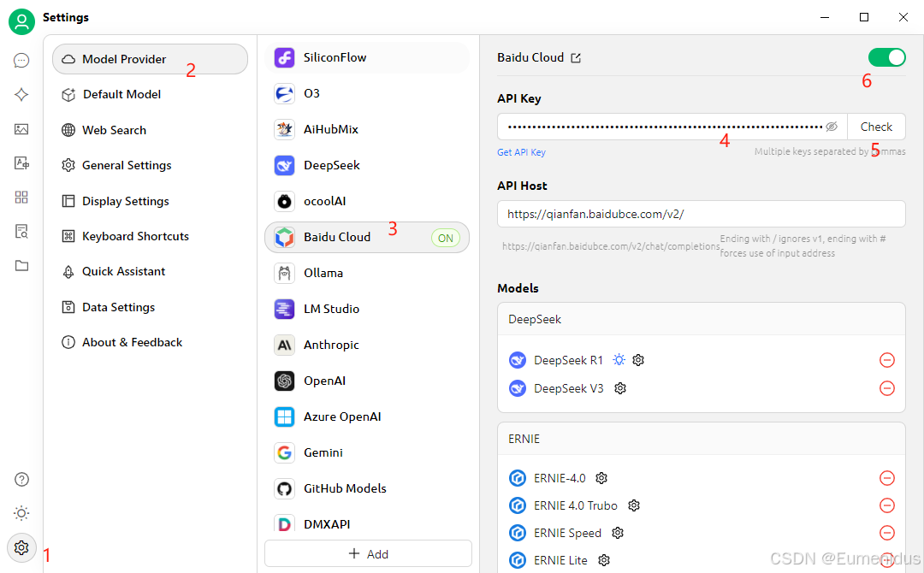Select Model Provider settings section
The image size is (924, 573).
coord(151,59)
